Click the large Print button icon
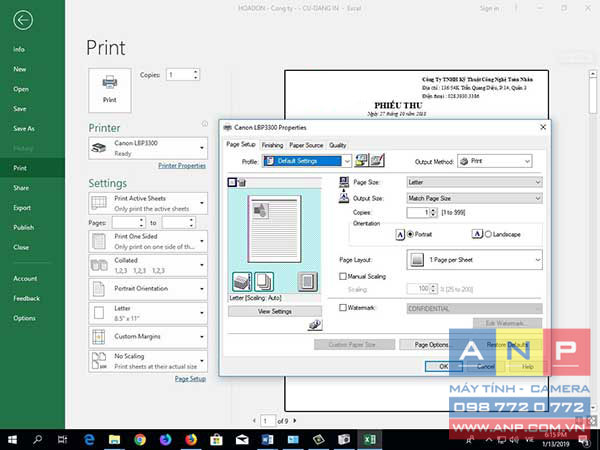The height and width of the screenshot is (450, 600). [x=110, y=90]
